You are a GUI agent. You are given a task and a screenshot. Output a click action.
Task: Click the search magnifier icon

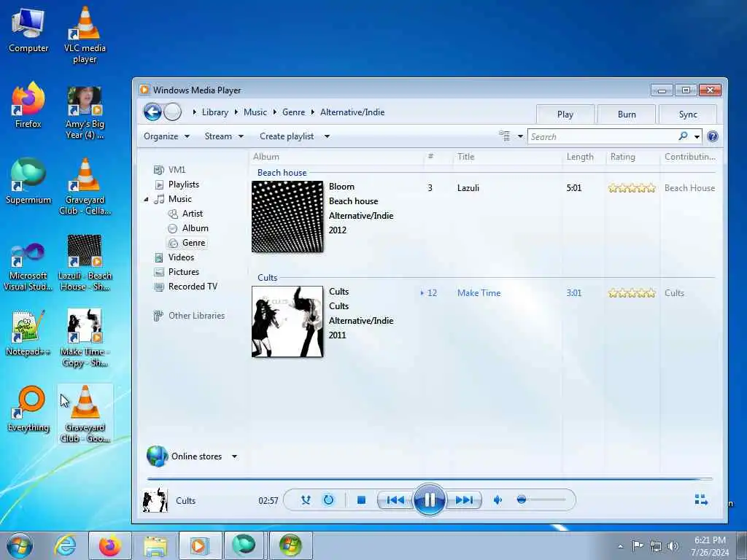683,136
